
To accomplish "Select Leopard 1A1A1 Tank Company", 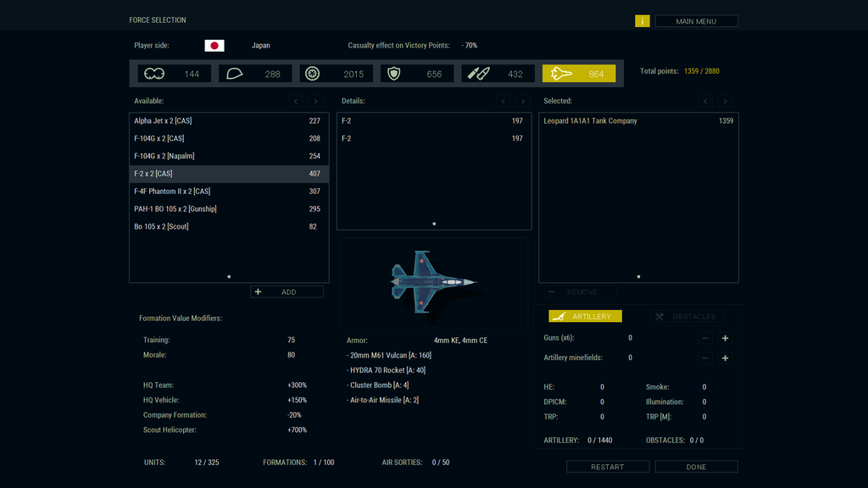I will point(638,120).
